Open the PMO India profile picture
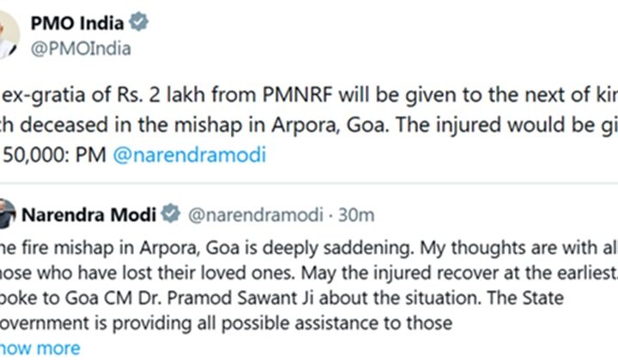The image size is (618, 364). tap(7, 34)
